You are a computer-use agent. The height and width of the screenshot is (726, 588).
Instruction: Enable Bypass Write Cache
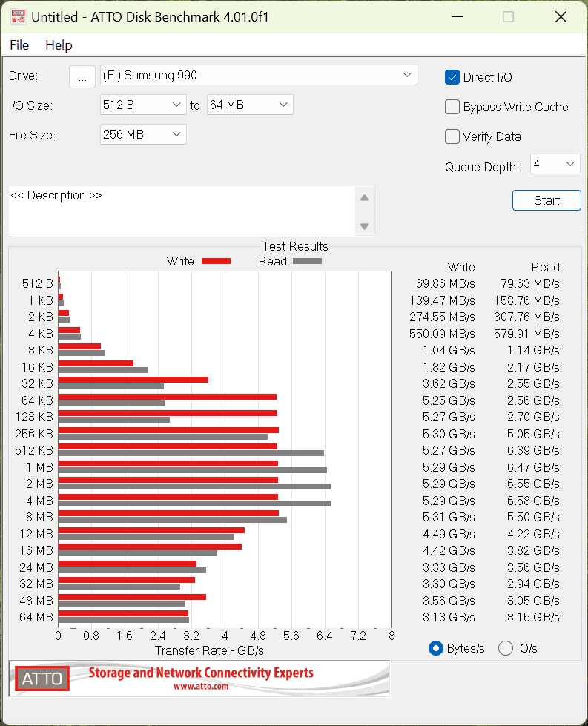[x=452, y=107]
